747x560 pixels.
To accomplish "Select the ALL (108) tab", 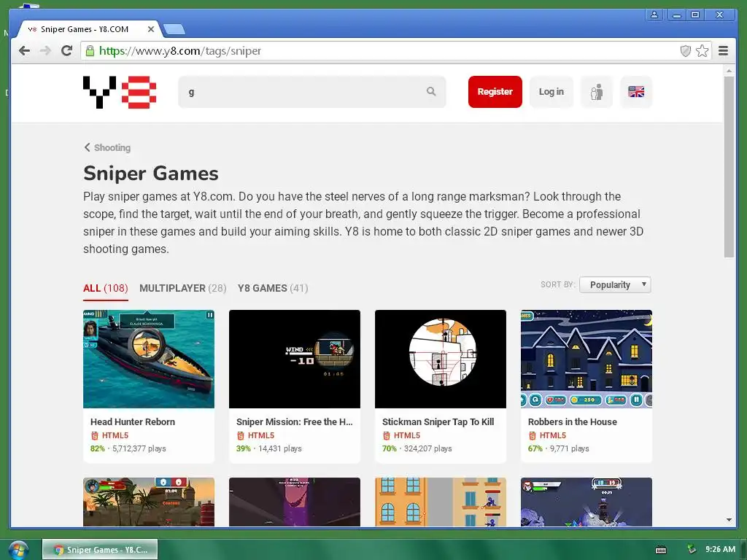I will pyautogui.click(x=105, y=288).
